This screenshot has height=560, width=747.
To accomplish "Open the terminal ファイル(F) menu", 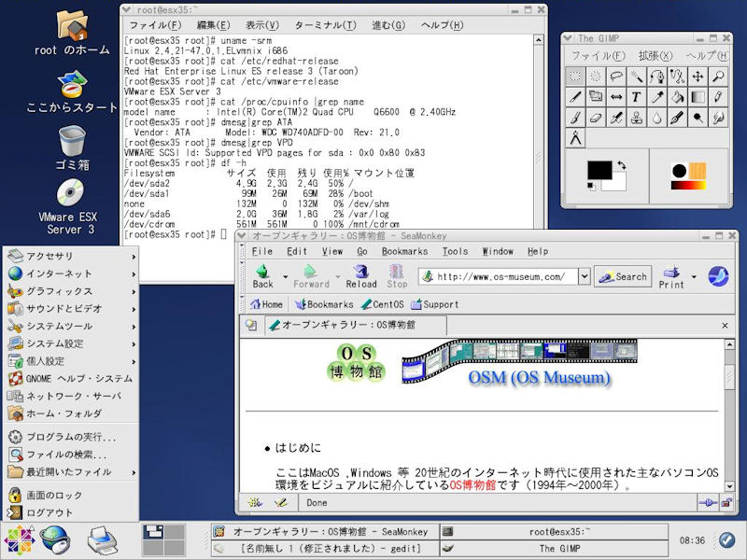I will tap(155, 25).
